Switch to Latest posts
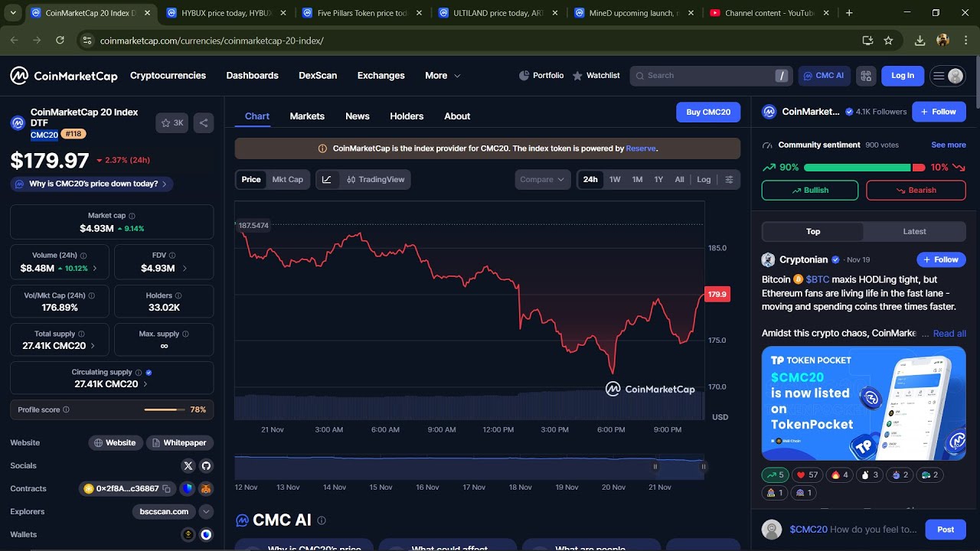This screenshot has width=980, height=551. [914, 231]
